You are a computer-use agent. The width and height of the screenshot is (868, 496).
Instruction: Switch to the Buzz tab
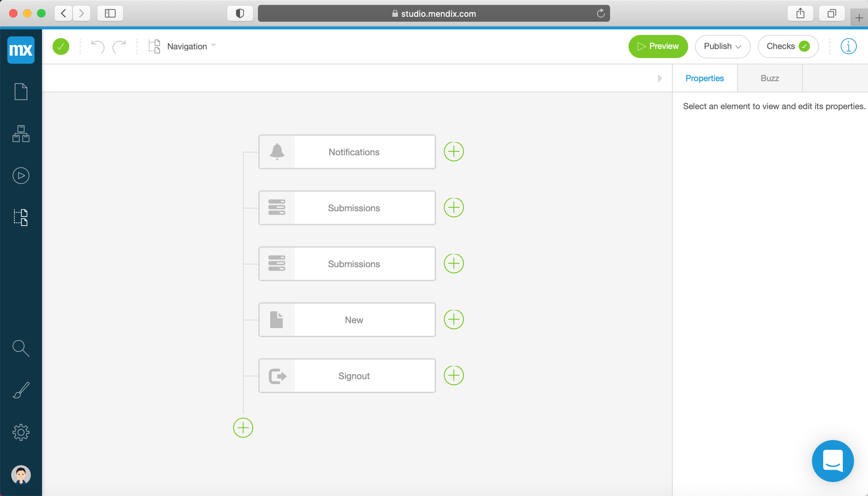(770, 78)
